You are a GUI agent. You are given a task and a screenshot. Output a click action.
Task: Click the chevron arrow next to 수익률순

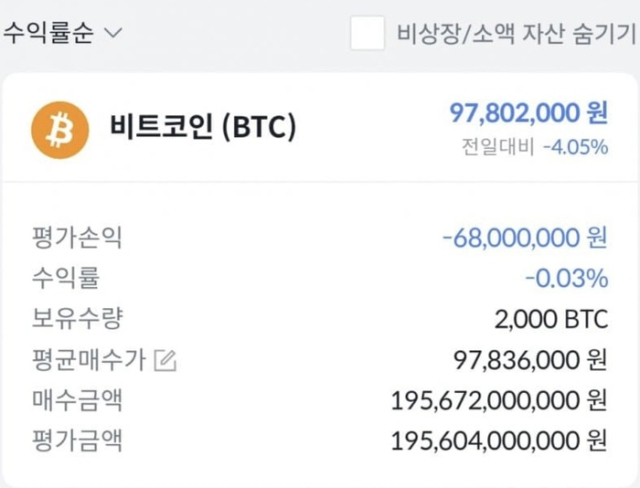tap(113, 33)
